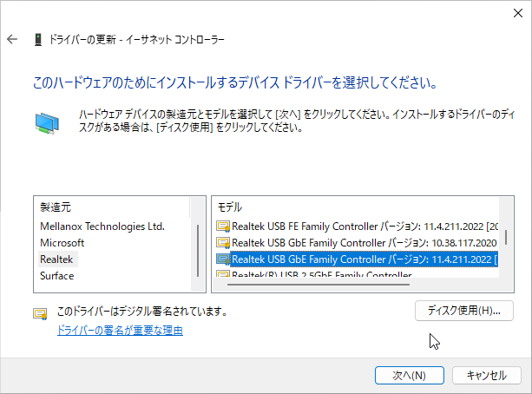This screenshot has width=532, height=394.
Task: Click ディスク使用(H)... button
Action: 464,310
